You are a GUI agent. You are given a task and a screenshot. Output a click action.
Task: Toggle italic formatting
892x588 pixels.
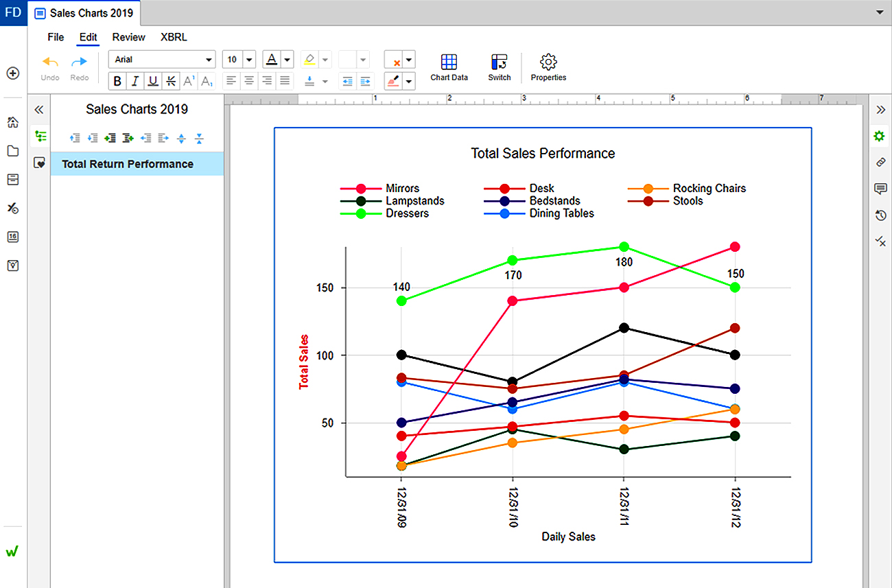(x=135, y=82)
